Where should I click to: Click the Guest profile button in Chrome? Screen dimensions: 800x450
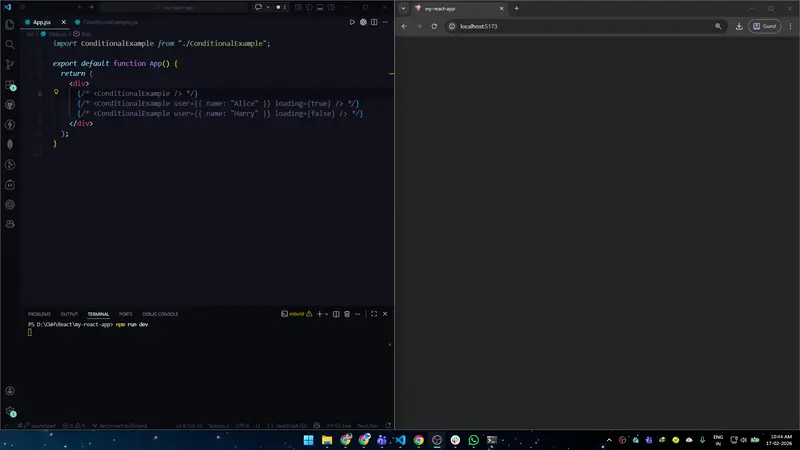[764, 26]
